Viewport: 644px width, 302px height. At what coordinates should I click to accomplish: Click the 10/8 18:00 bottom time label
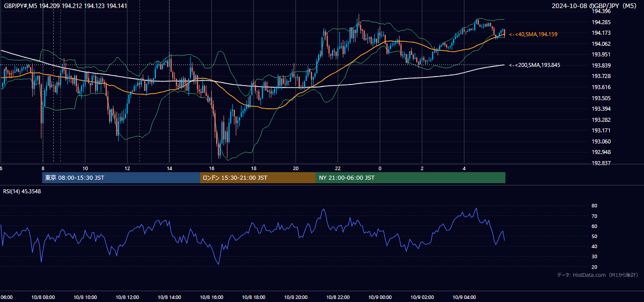(x=253, y=297)
